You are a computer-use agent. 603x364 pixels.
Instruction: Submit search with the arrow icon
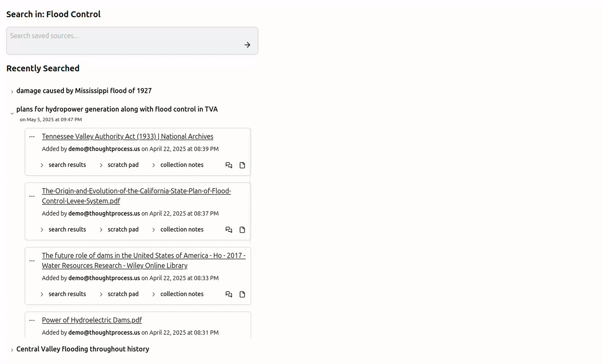[247, 45]
